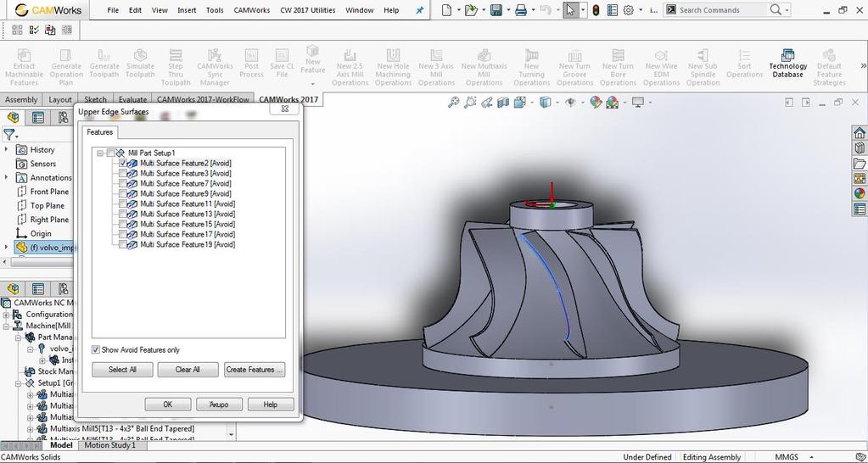
Task: Click the View Orientation cube icon
Action: (520, 103)
